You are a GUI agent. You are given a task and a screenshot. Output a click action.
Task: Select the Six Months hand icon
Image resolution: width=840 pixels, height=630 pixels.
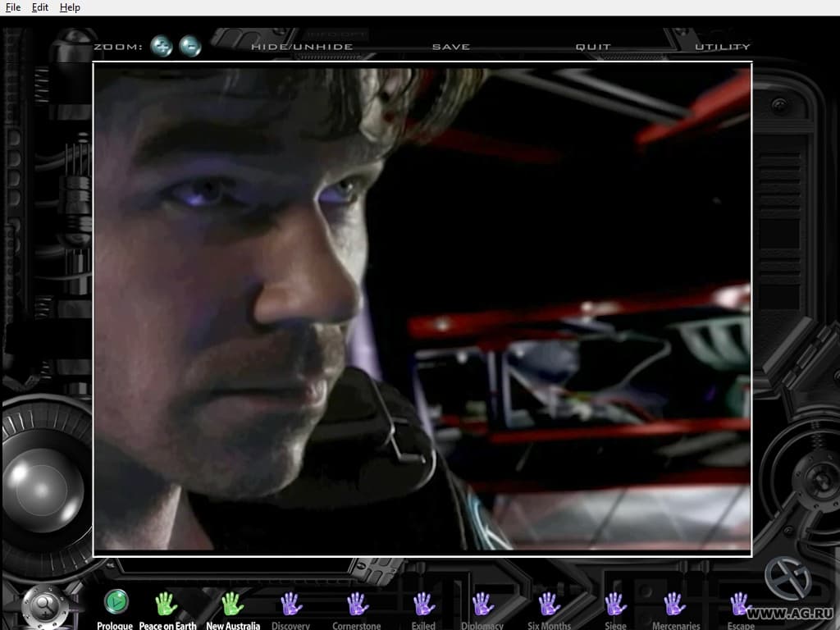coord(549,604)
